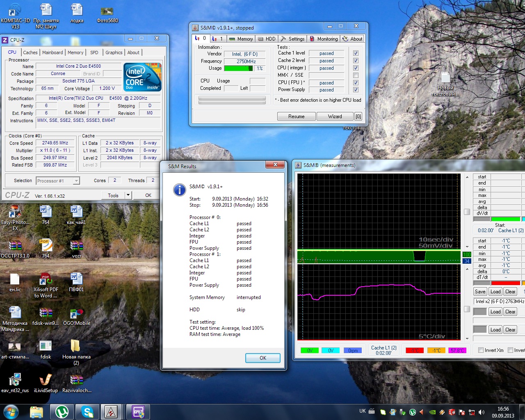Open the Processor #1 selection dropdown
The width and height of the screenshot is (525, 420).
point(58,181)
